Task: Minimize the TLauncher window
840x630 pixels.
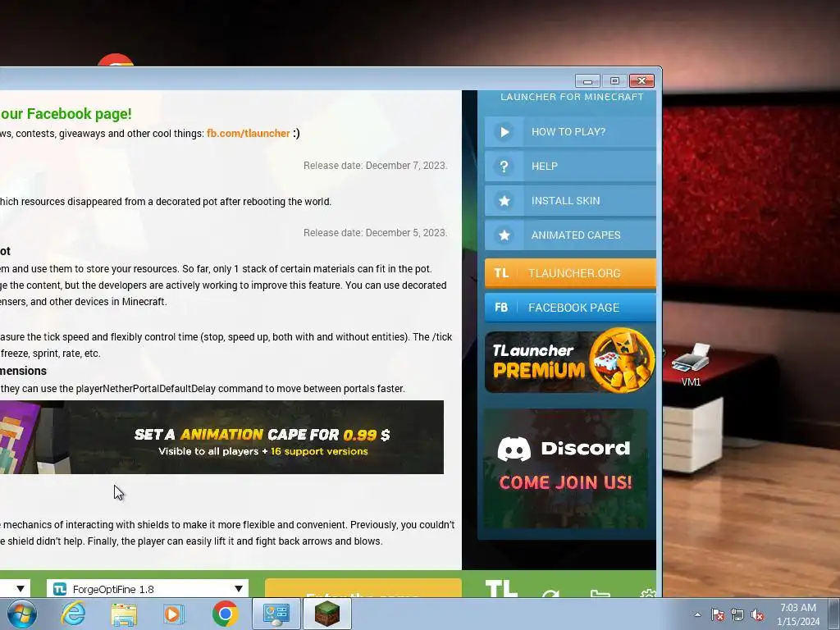Action: pos(587,81)
